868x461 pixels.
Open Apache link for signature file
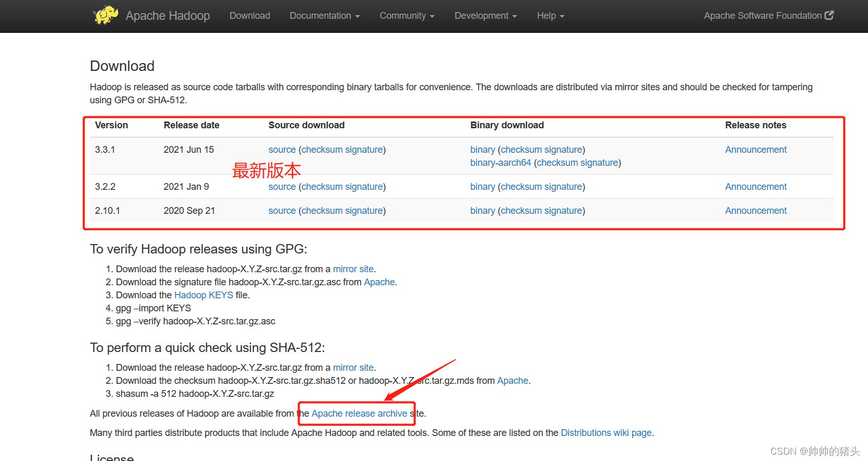379,282
